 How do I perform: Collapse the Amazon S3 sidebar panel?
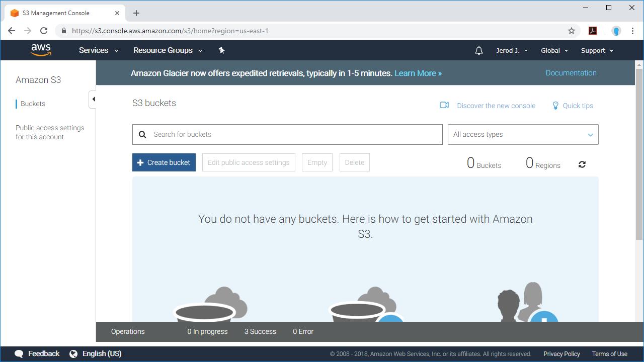tap(93, 99)
